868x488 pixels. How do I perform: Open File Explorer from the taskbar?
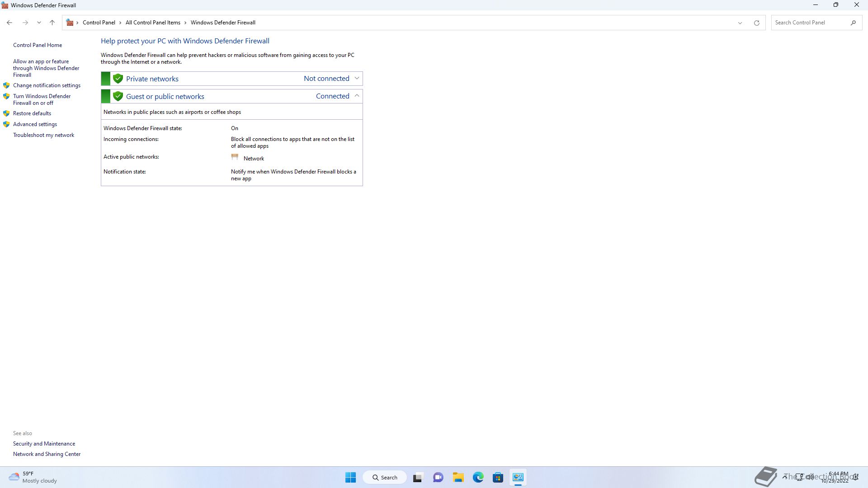(458, 477)
